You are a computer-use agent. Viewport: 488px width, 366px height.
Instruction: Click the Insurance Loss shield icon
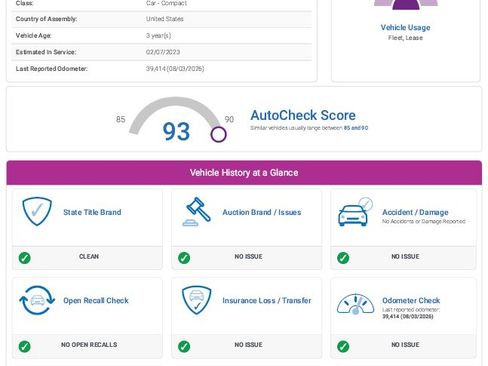point(197,300)
